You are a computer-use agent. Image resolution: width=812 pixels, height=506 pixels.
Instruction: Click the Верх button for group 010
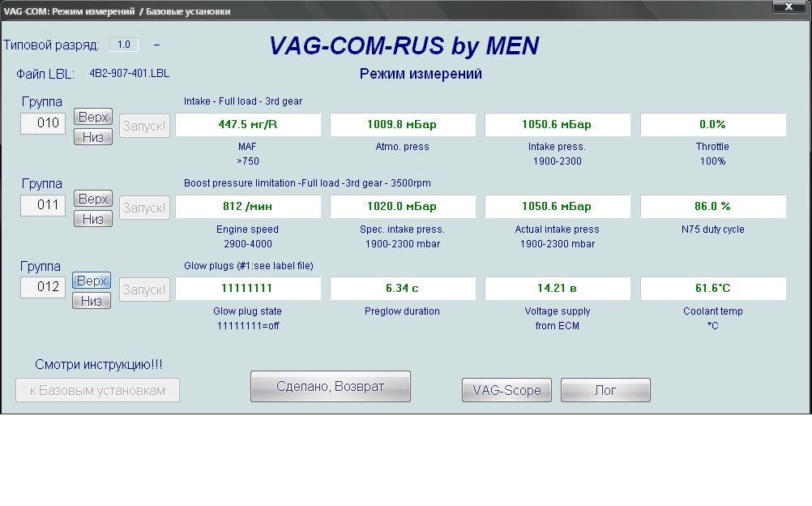(x=92, y=118)
